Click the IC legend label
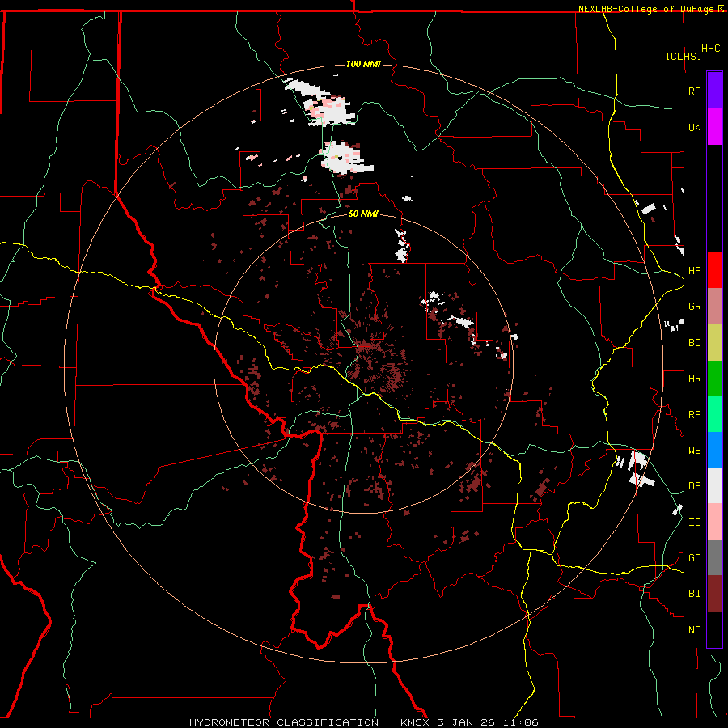This screenshot has height=728, width=728. 694,523
